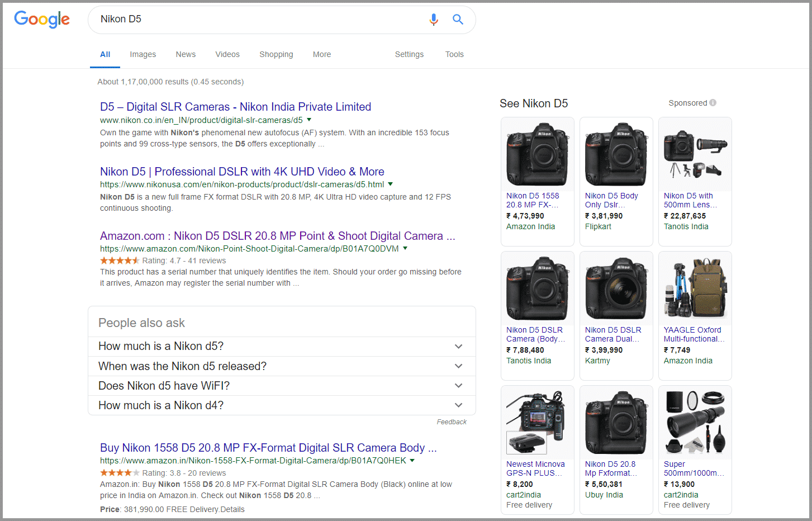
Task: Start voice search with microphone icon
Action: 434,20
